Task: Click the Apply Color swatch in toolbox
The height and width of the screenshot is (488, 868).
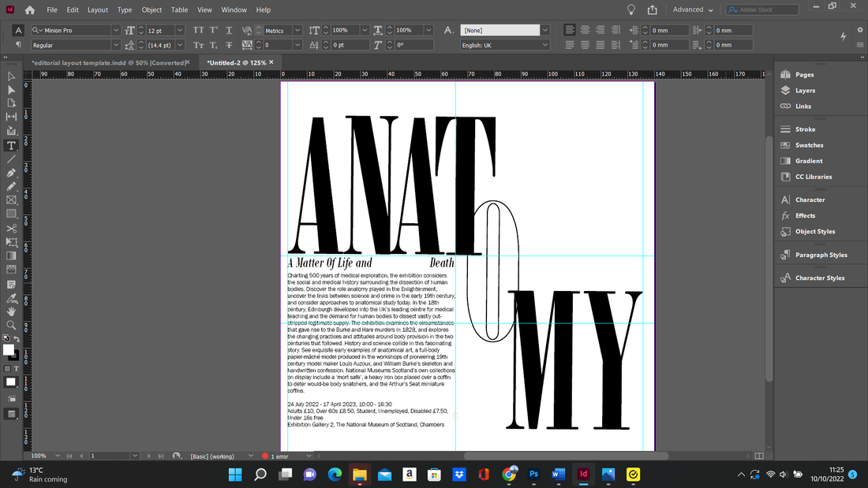Action: (x=10, y=382)
